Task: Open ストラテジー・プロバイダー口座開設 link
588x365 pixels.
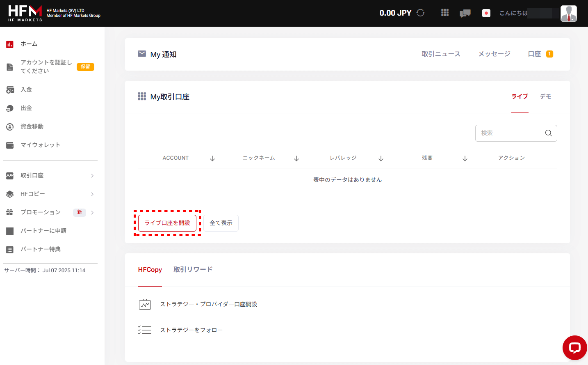Action: [x=209, y=304]
